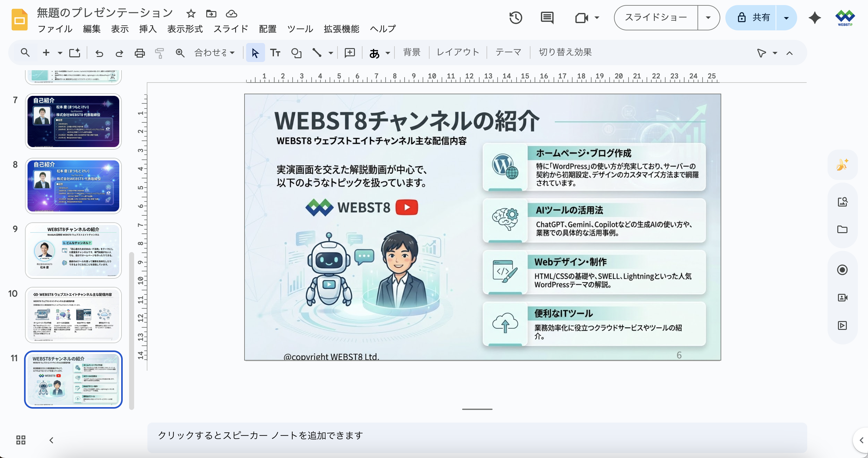Click the 共有 share button

[x=753, y=17]
